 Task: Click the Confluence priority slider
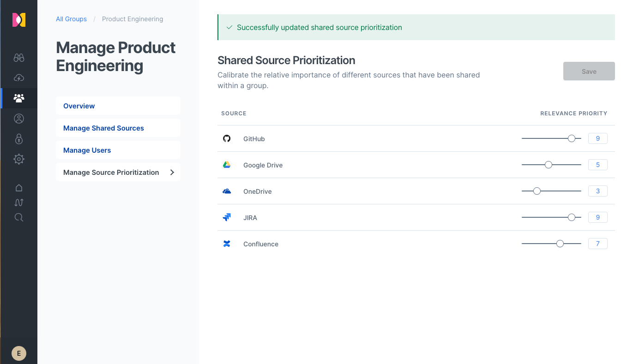coord(551,244)
